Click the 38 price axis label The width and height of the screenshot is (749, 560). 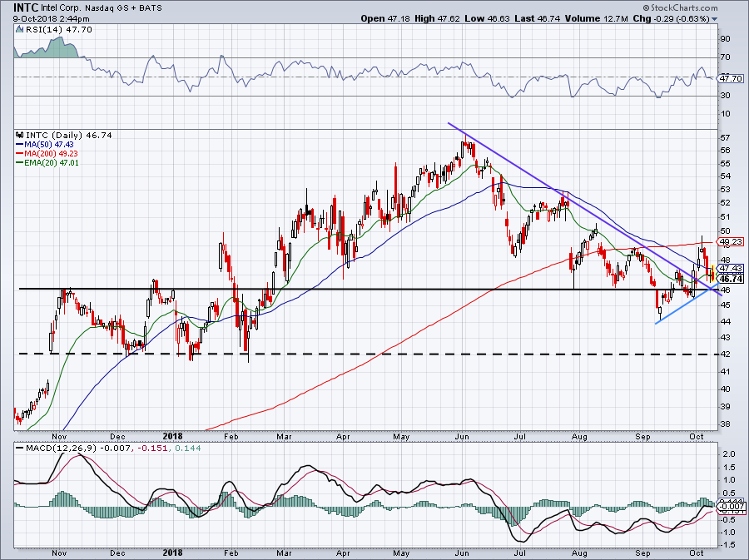click(725, 424)
